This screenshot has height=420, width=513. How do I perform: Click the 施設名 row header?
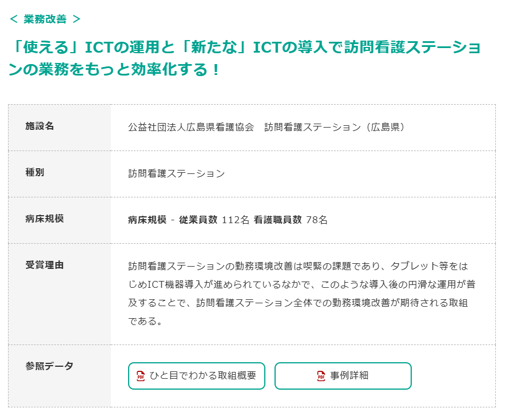point(40,126)
